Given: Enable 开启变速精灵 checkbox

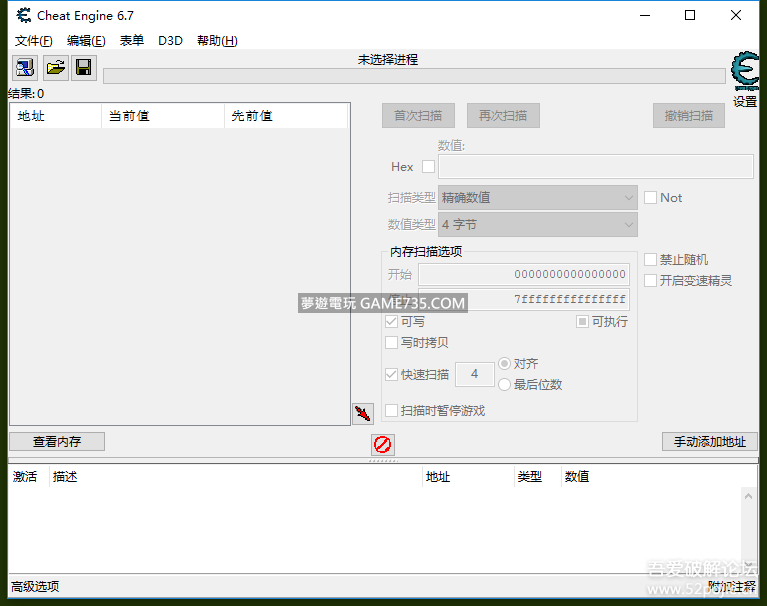Looking at the screenshot, I should 651,281.
